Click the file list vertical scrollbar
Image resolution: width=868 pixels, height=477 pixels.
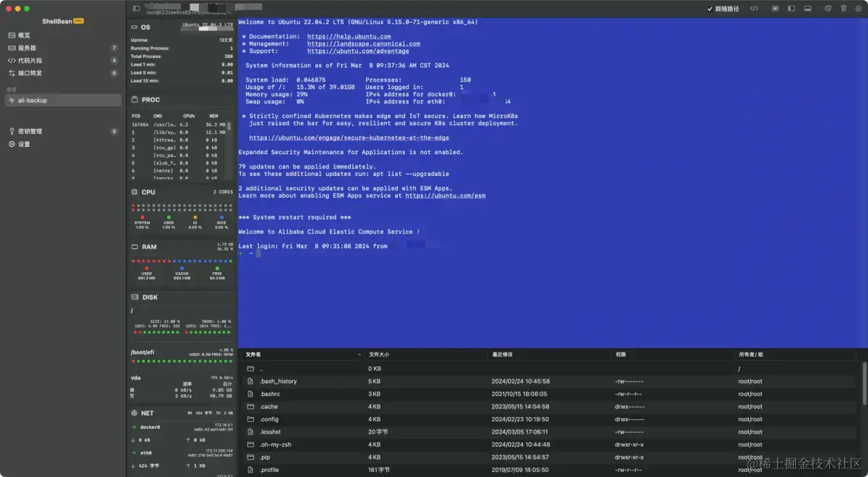coord(864,384)
